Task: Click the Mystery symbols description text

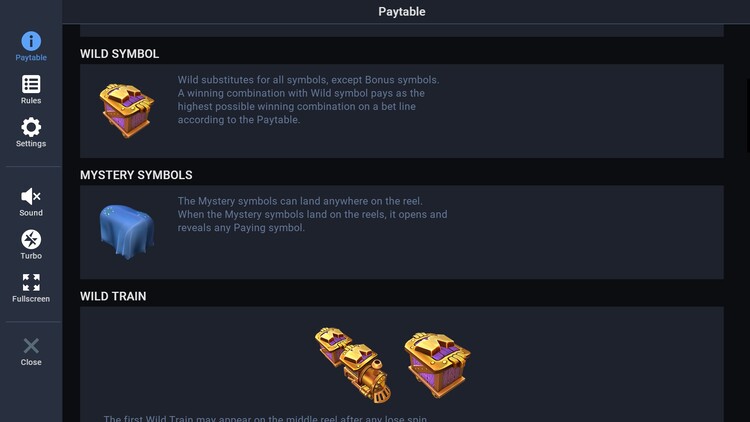Action: [313, 214]
